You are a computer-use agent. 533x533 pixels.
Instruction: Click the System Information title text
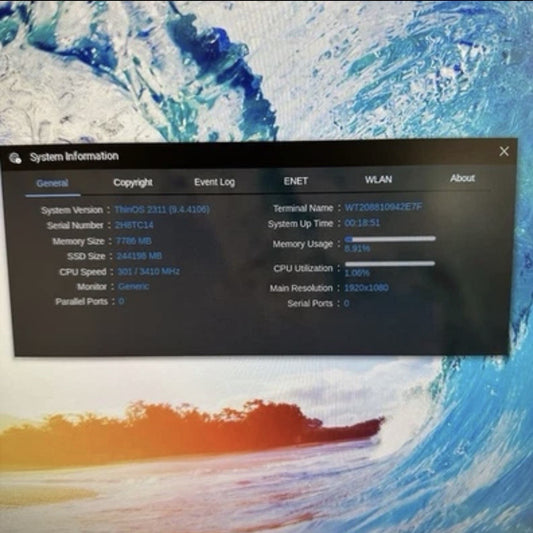pos(74,157)
